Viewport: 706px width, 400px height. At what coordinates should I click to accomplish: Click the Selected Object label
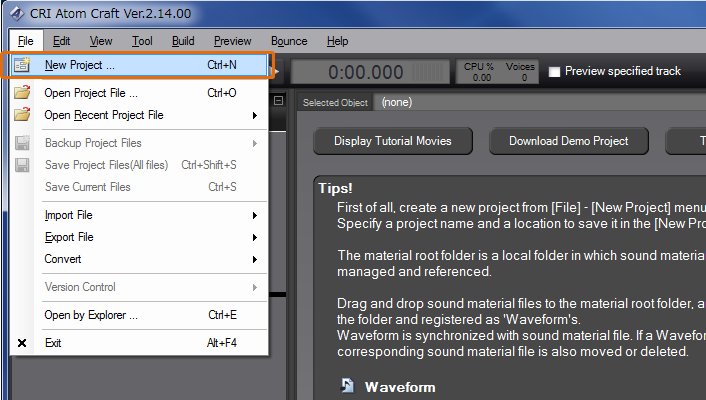[335, 103]
